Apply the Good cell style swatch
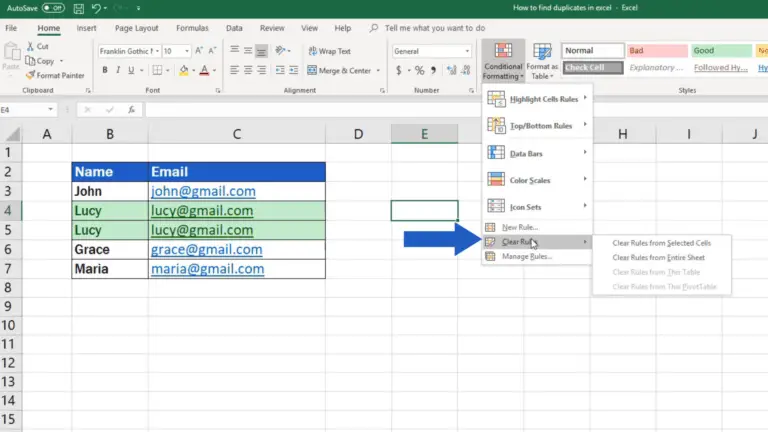The image size is (768, 432). [721, 50]
